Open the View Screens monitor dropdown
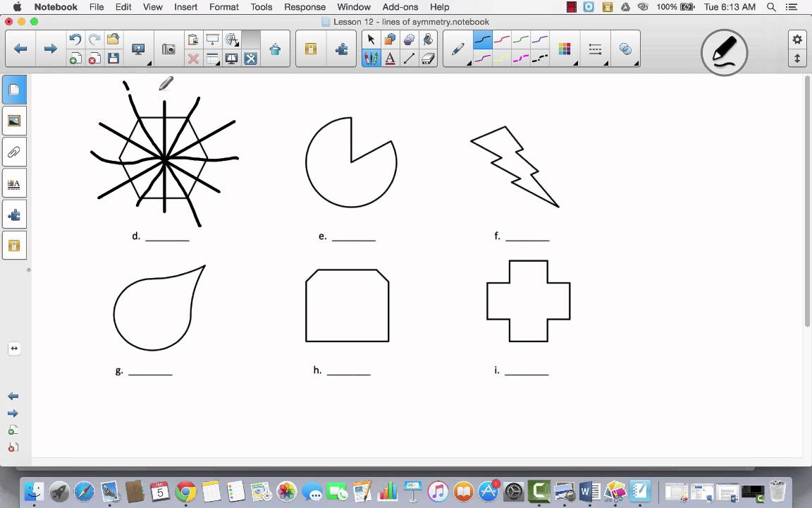The image size is (812, 508). coord(139,49)
